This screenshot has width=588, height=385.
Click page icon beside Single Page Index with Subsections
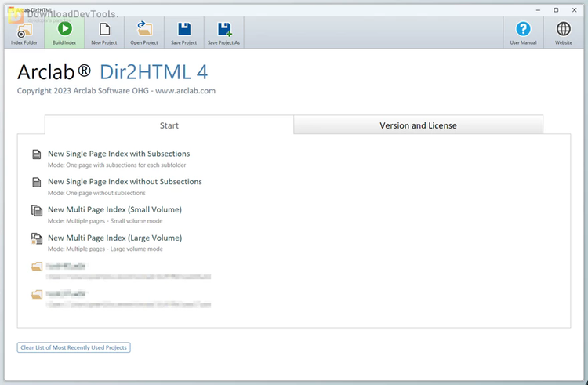pos(36,154)
